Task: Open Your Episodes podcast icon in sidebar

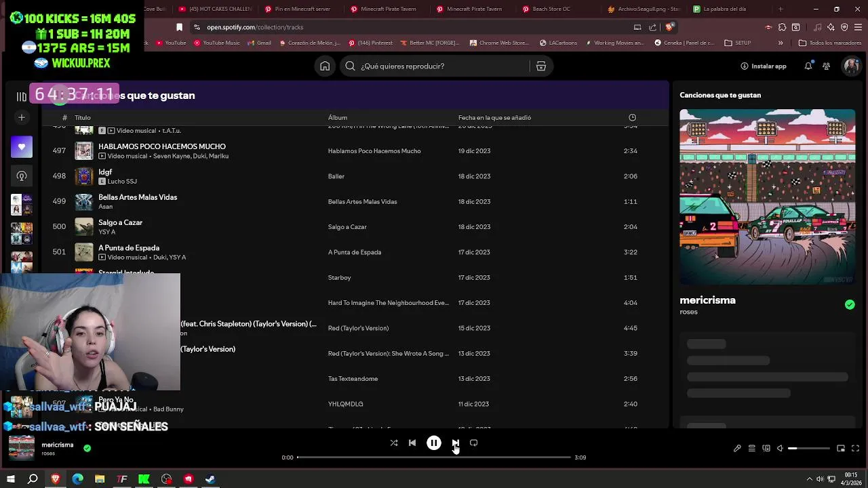Action: (x=22, y=176)
